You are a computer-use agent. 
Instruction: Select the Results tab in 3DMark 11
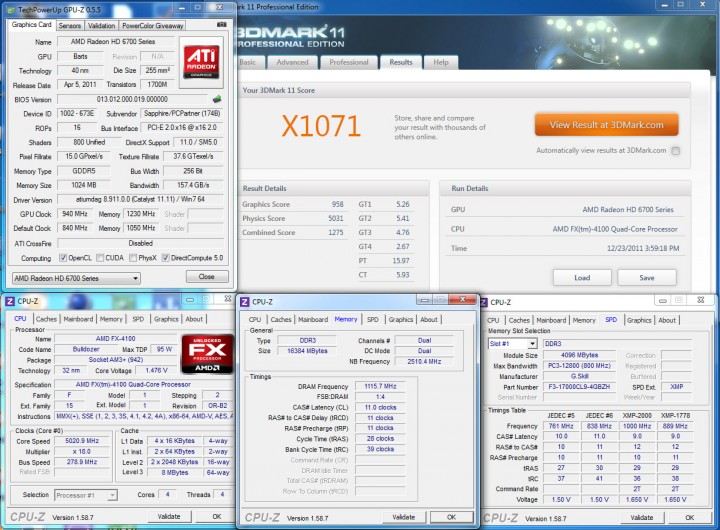pyautogui.click(x=400, y=62)
